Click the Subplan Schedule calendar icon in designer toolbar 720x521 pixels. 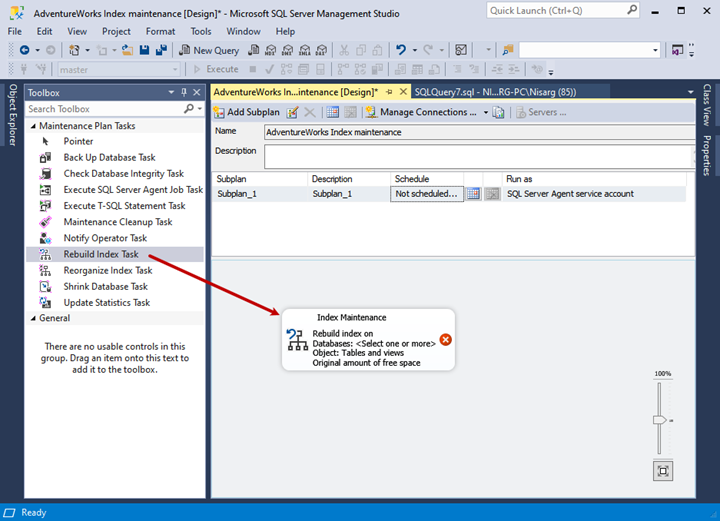[332, 112]
